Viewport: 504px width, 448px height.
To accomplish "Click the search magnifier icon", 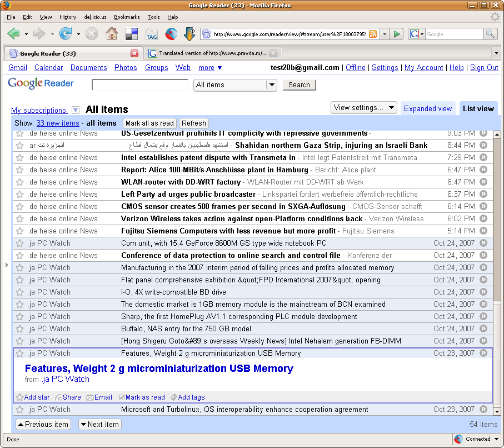I will click(x=490, y=34).
